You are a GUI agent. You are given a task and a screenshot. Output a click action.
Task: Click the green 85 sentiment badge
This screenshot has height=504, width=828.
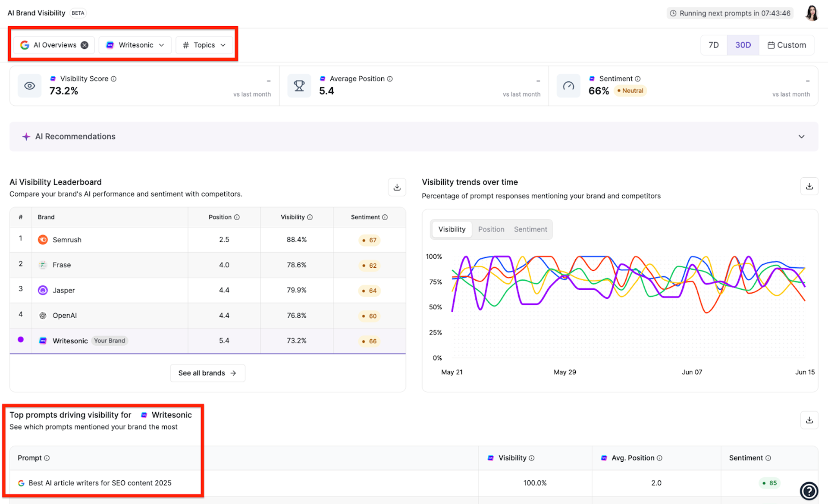(x=769, y=483)
